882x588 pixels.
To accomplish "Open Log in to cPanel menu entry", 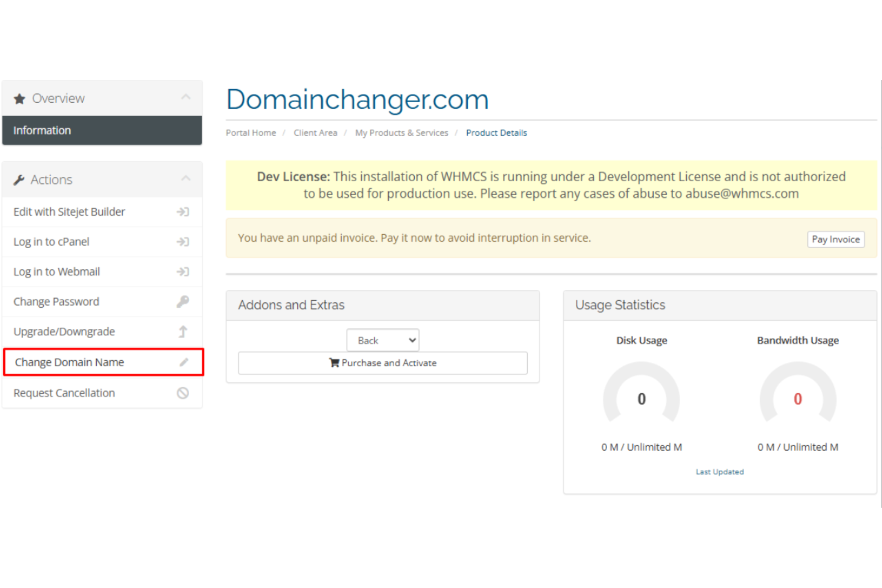I will pos(52,242).
